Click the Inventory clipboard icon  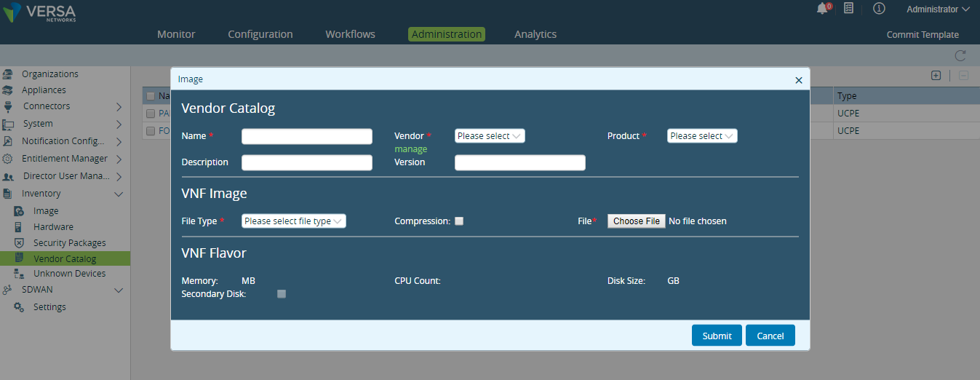pyautogui.click(x=7, y=194)
